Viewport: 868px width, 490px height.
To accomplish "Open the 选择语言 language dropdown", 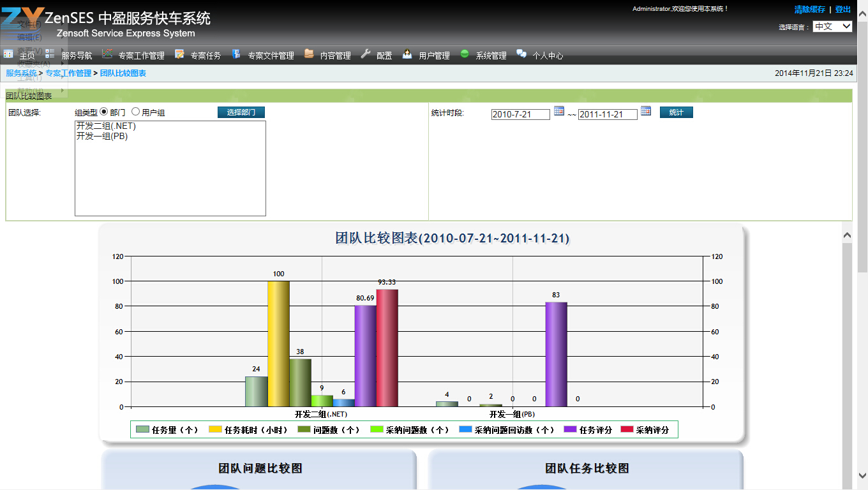I will point(832,26).
